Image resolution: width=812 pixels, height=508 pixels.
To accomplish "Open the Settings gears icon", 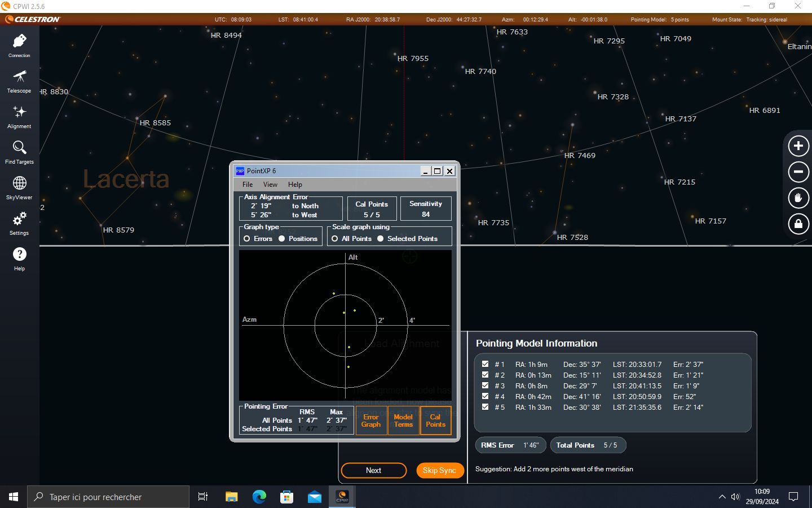I will coord(19,223).
